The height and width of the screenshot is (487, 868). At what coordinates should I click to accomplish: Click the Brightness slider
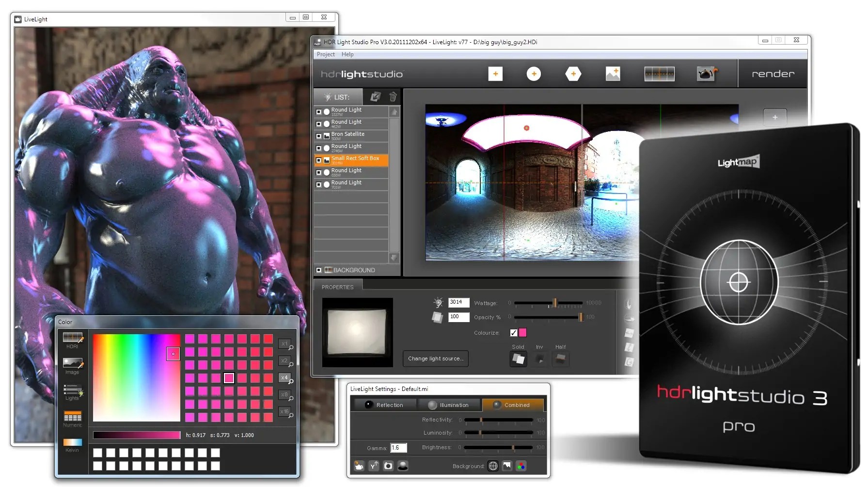(498, 447)
